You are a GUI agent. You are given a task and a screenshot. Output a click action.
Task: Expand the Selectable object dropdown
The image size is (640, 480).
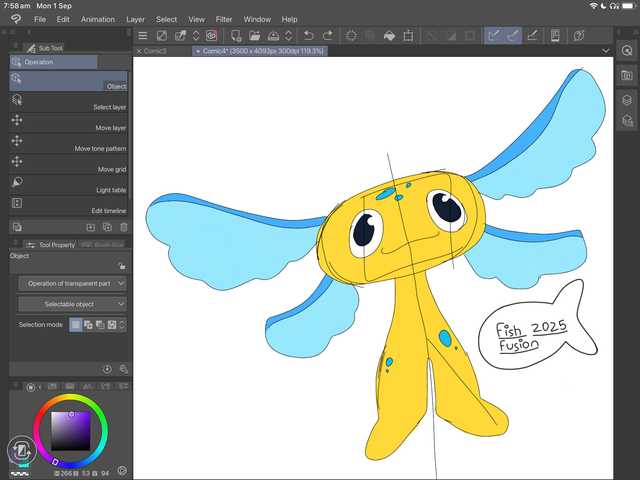pos(72,304)
